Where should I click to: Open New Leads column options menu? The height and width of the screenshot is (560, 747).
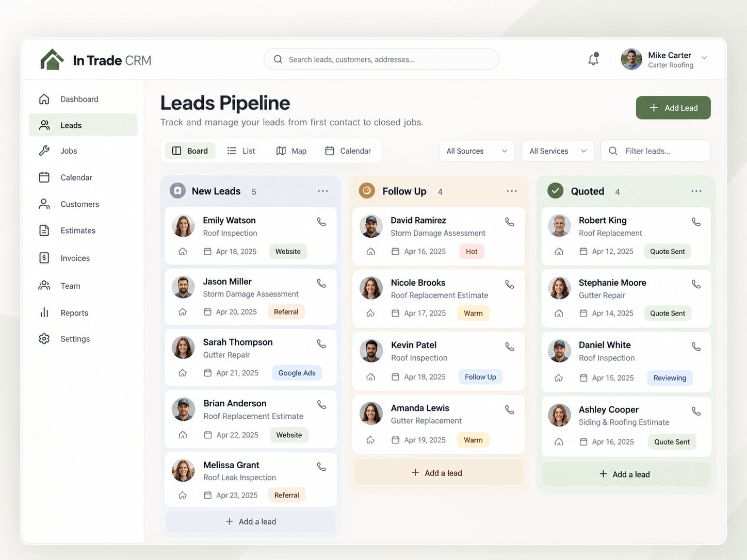(x=323, y=191)
